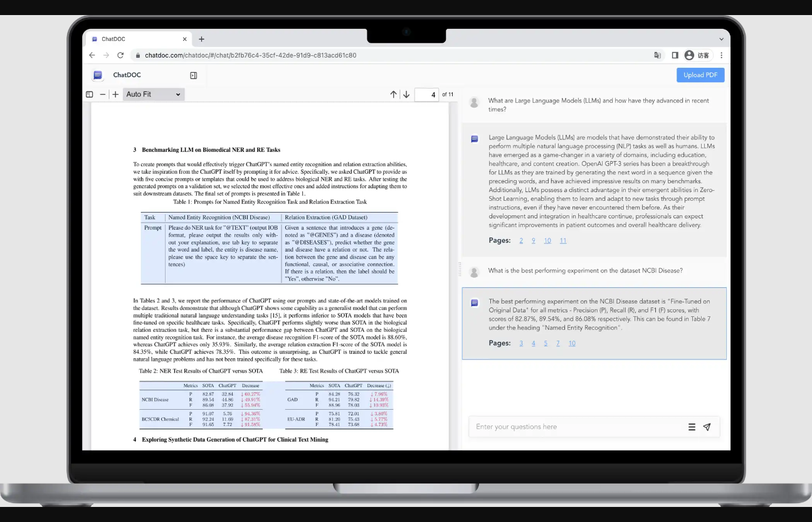Image resolution: width=812 pixels, height=522 pixels.
Task: Go to previous PDF page arrow
Action: tap(393, 95)
